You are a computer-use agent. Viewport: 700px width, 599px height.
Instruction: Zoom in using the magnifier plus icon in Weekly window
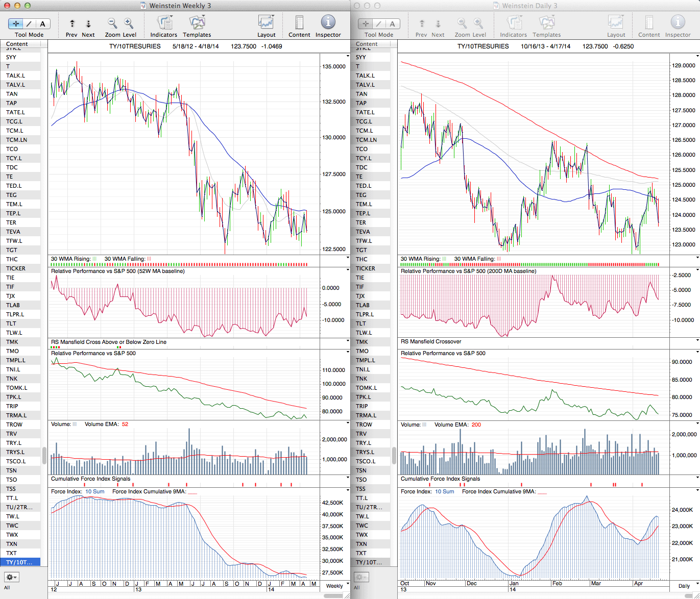(x=129, y=23)
